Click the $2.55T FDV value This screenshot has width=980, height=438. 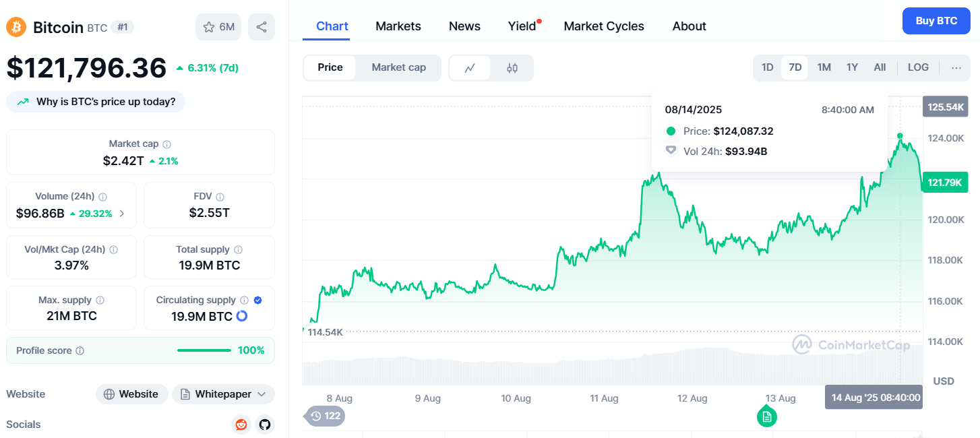[209, 214]
